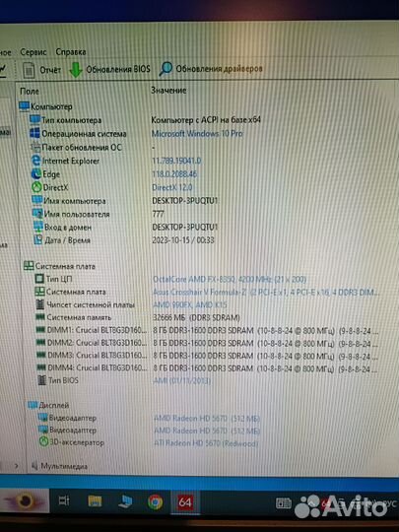Open the Сервис menu

(33, 52)
